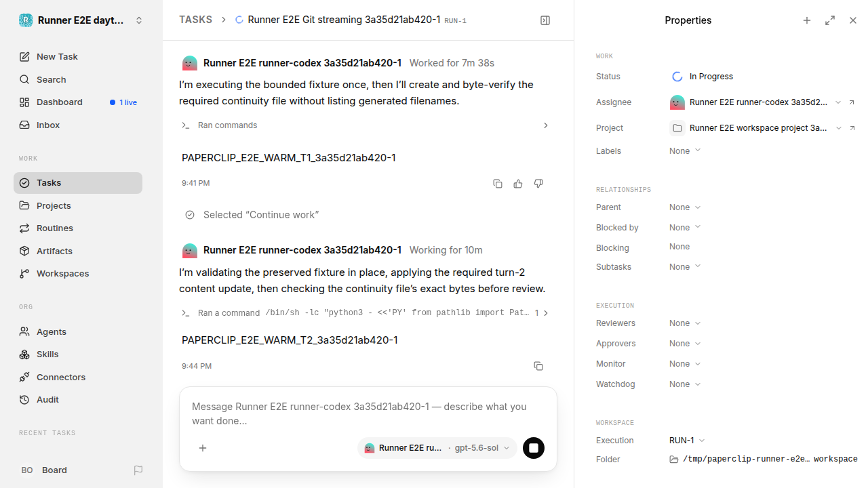Open Workspaces section
The width and height of the screenshot is (868, 488).
[78, 273]
